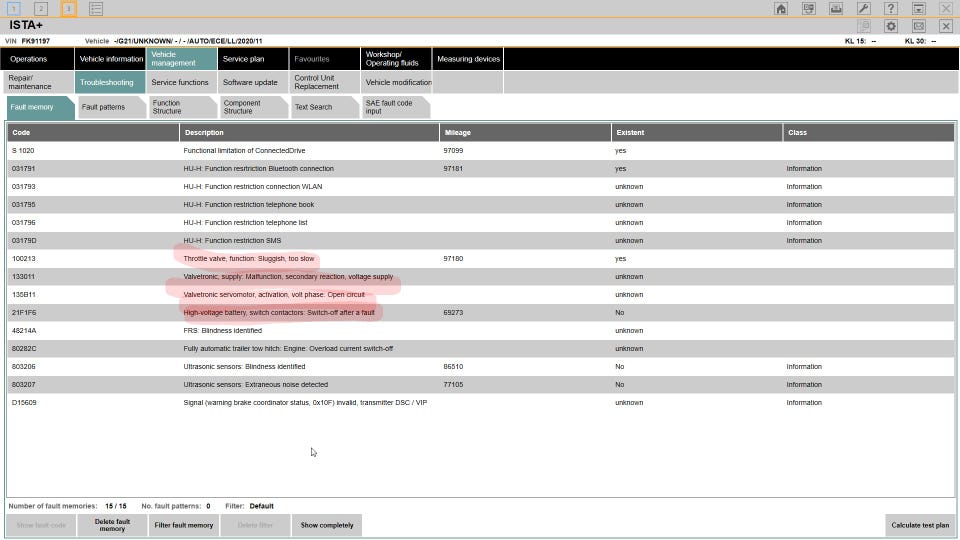Click the printer icon in top toolbar
The height and width of the screenshot is (540, 960).
[836, 8]
